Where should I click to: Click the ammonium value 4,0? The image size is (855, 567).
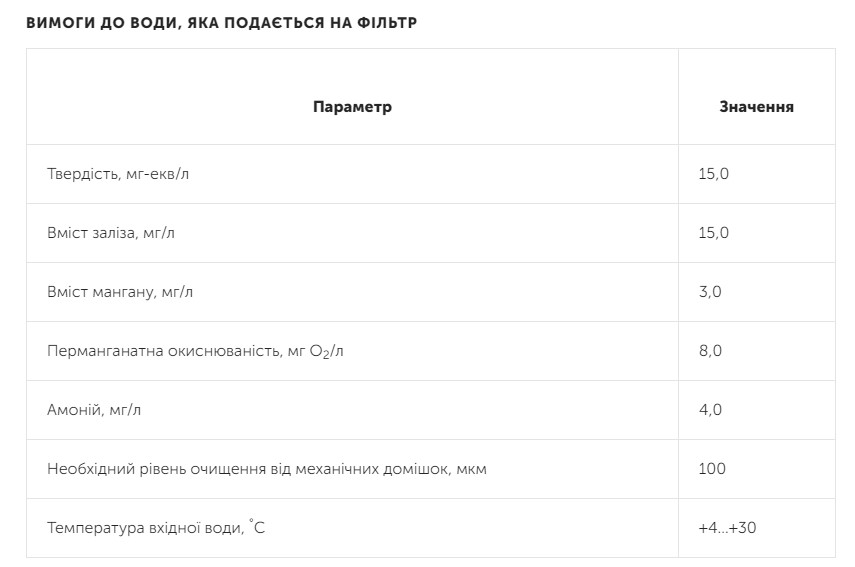point(710,410)
